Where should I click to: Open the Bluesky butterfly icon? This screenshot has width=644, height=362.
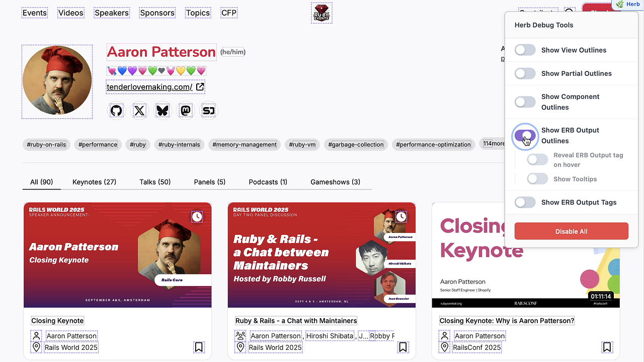point(163,111)
